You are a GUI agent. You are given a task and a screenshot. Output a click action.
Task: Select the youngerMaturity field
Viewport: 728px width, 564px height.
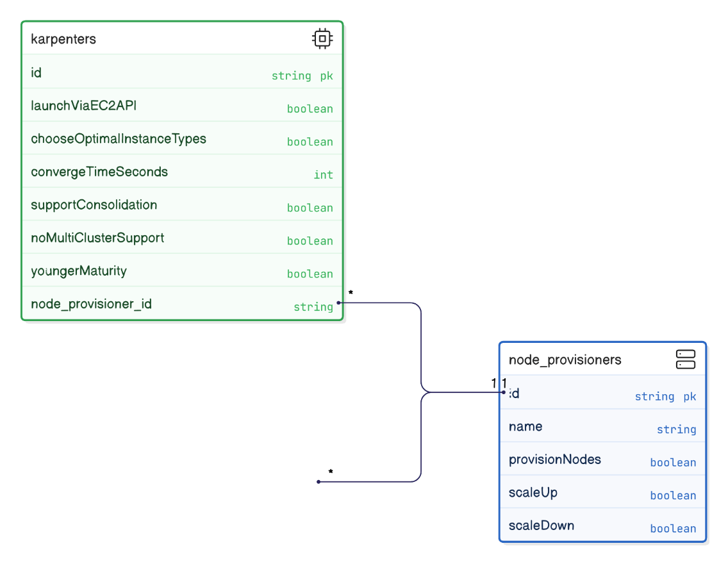point(182,270)
